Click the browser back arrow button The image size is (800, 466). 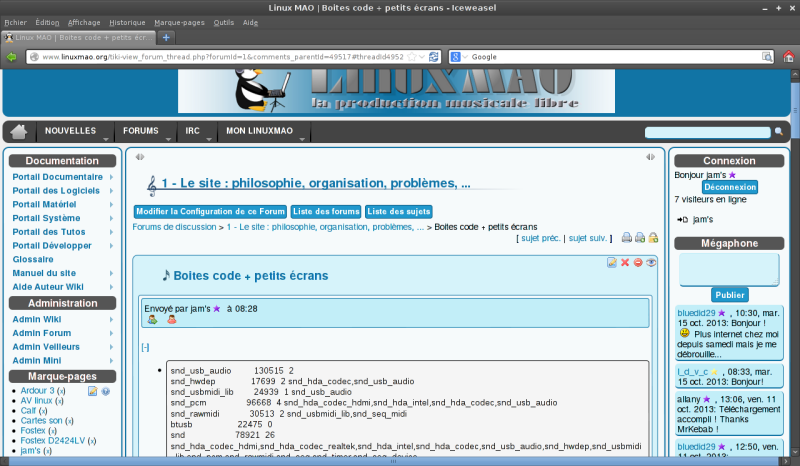click(11, 57)
